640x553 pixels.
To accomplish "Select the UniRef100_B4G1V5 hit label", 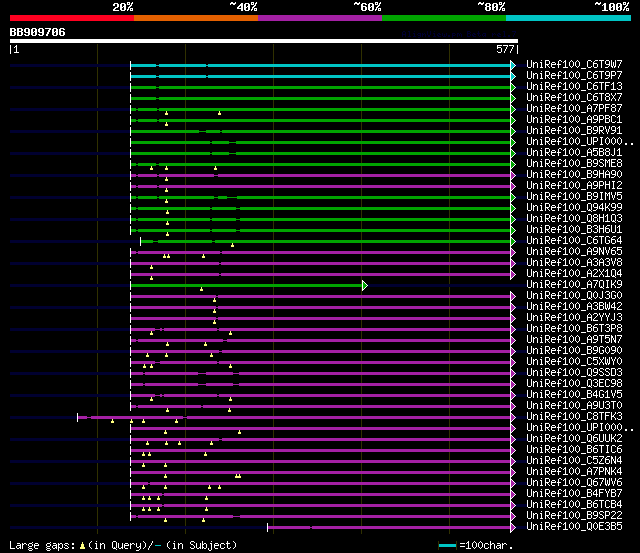I will pyautogui.click(x=574, y=395).
